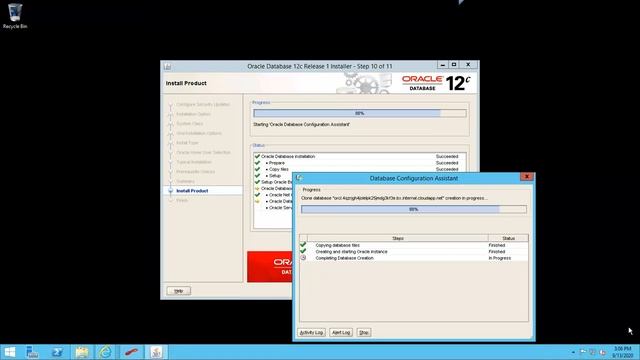Show hidden system tray icons
The height and width of the screenshot is (360, 640).
click(573, 352)
